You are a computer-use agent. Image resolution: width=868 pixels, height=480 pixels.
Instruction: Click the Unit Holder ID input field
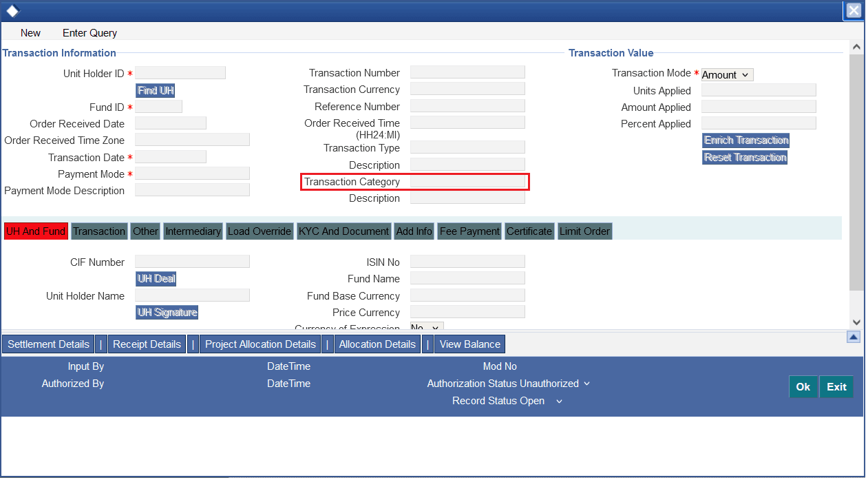(180, 73)
